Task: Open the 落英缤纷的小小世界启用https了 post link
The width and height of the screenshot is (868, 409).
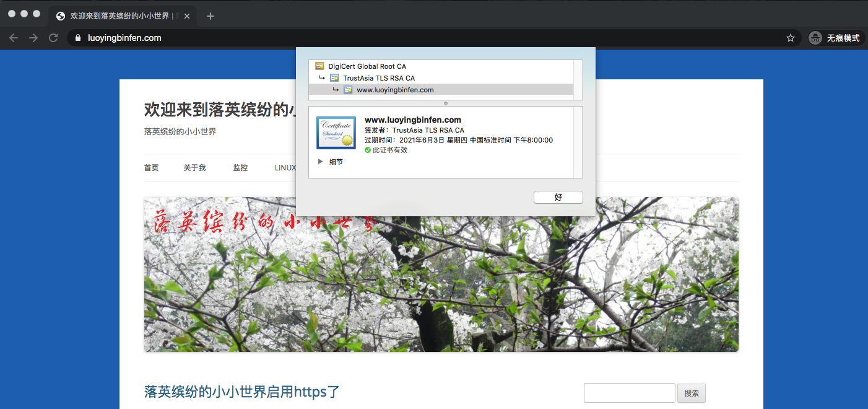Action: pos(242,392)
